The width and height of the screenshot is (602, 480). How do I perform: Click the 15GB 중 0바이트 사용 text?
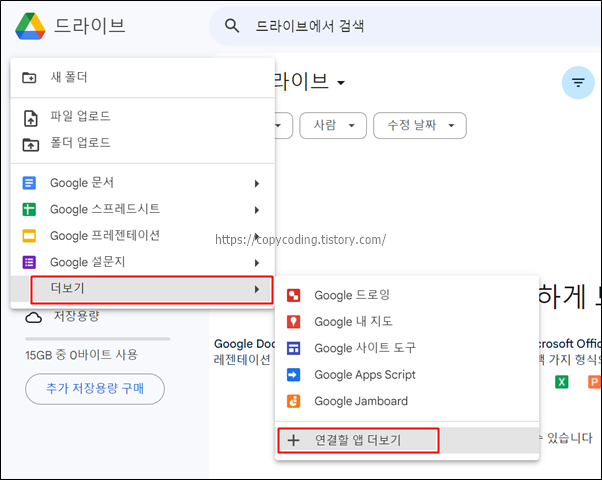click(x=81, y=355)
